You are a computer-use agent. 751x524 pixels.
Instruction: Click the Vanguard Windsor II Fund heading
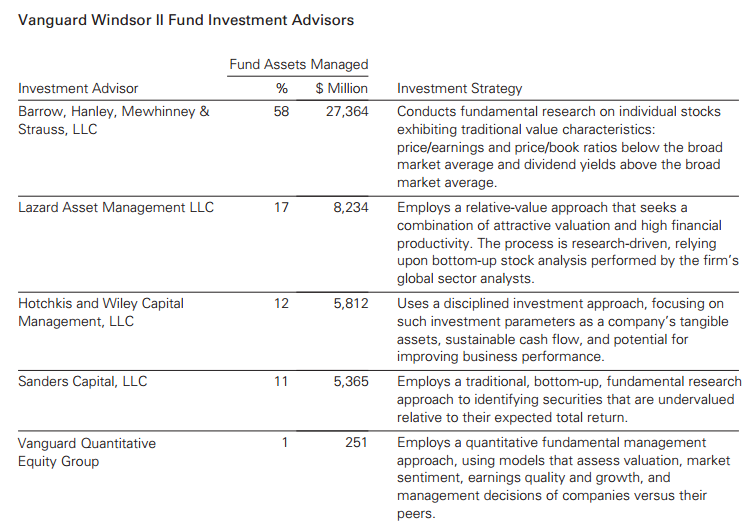[186, 20]
